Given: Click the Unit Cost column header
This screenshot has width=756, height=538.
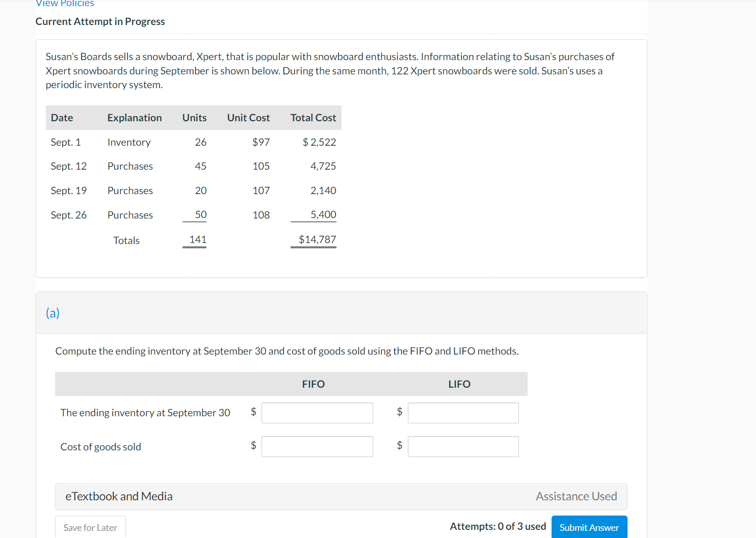Looking at the screenshot, I should 248,117.
